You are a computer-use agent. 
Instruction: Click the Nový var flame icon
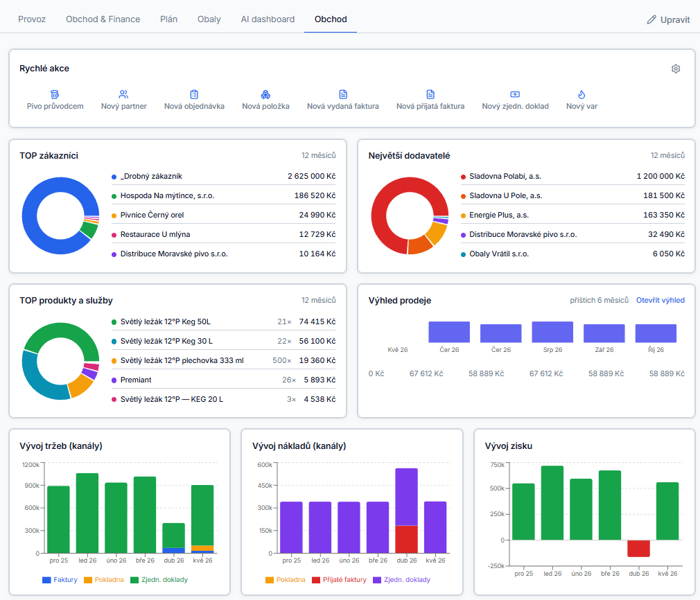coord(581,94)
